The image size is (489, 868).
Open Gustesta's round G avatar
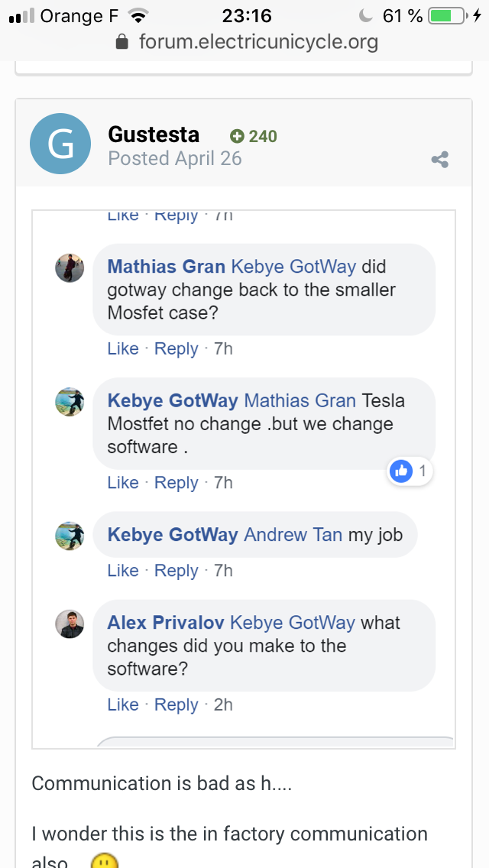click(x=60, y=144)
